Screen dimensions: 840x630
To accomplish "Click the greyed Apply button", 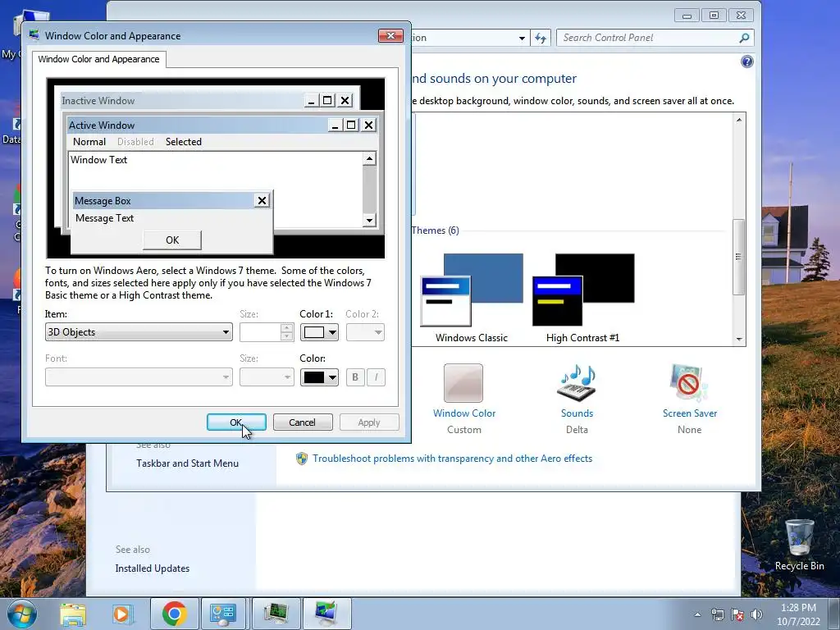I will (368, 422).
